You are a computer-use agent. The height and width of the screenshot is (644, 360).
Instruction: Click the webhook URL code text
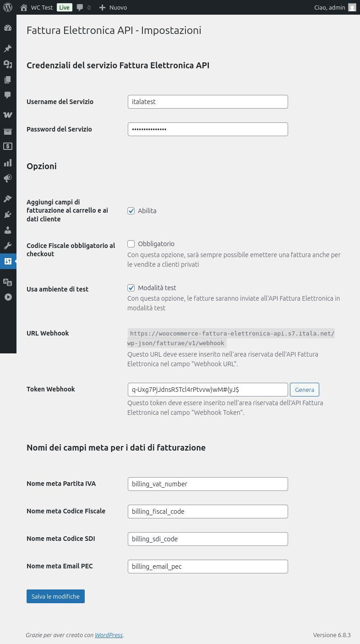[x=231, y=338]
